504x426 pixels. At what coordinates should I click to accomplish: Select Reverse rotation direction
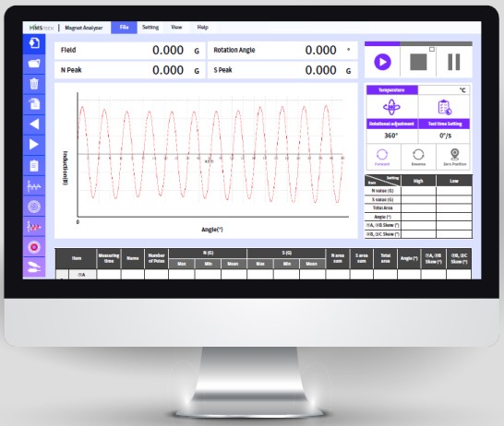click(418, 157)
